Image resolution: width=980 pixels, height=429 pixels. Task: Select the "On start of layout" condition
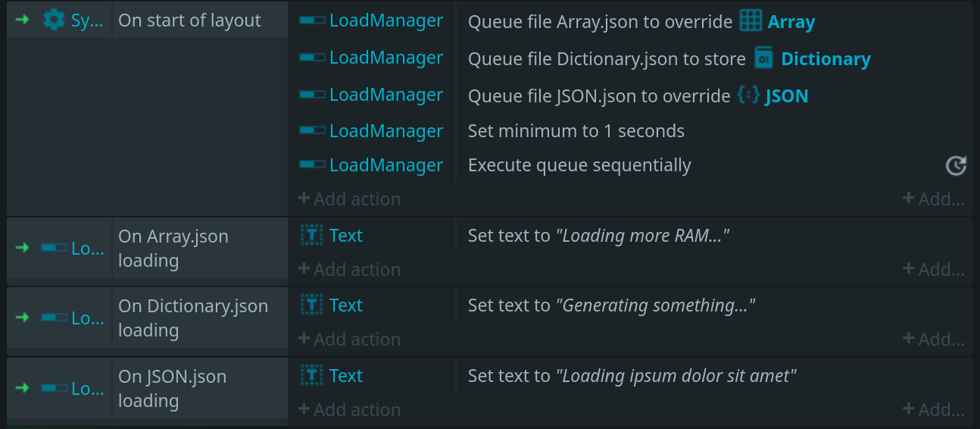click(x=189, y=20)
